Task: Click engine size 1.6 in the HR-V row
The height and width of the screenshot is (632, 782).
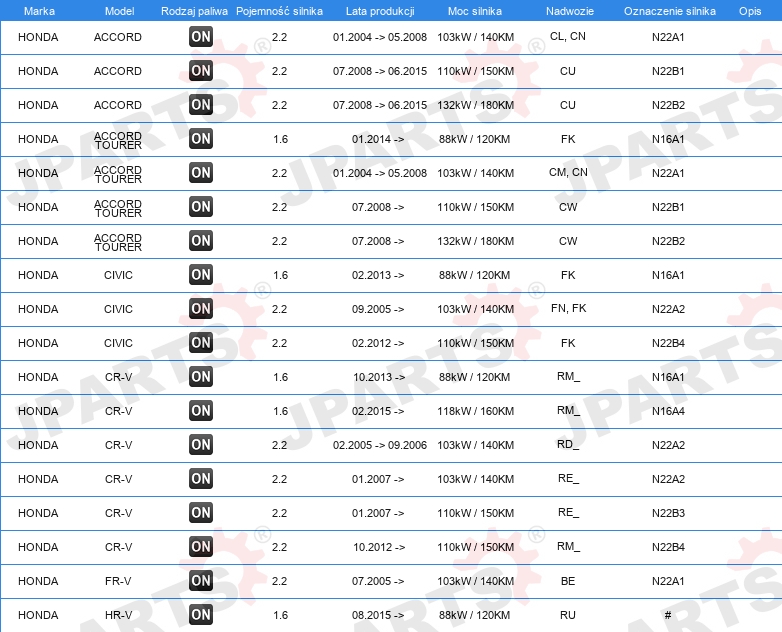Action: coord(280,615)
